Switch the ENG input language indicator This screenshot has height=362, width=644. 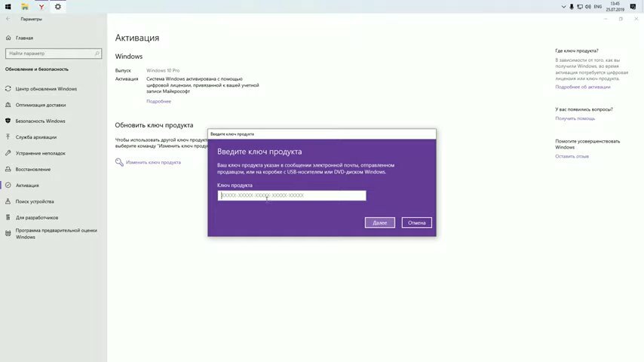[x=597, y=7]
